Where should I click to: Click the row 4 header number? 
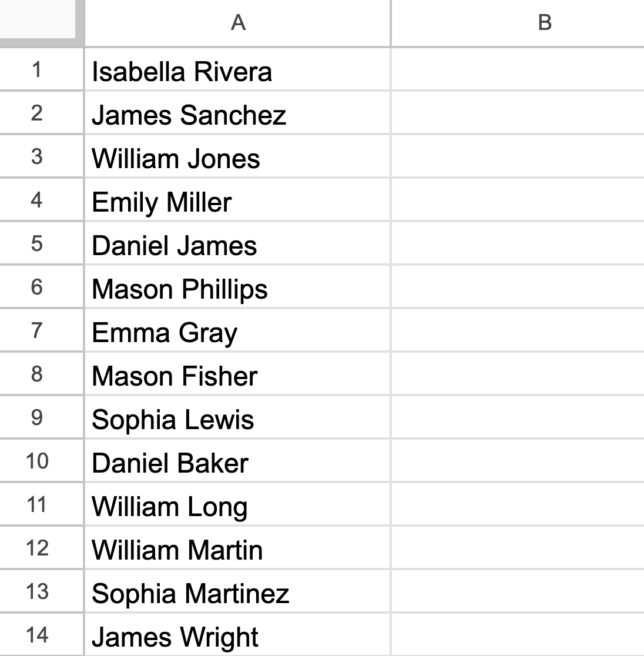coord(37,200)
